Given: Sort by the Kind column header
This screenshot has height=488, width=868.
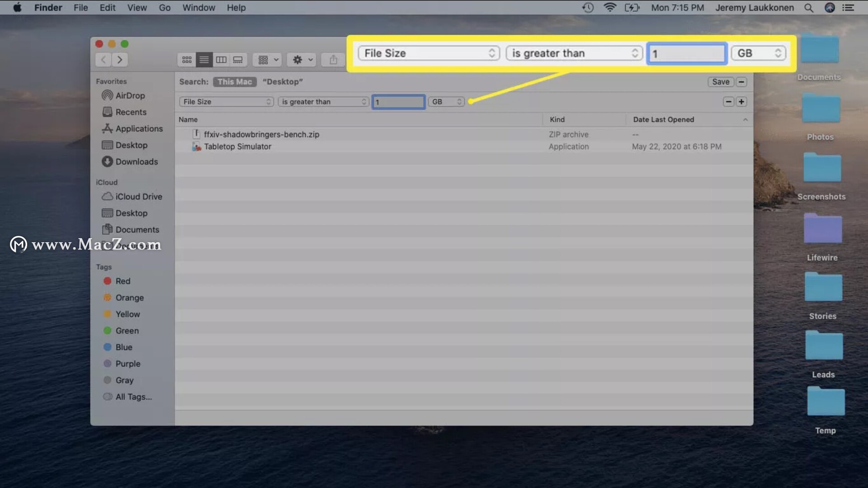Looking at the screenshot, I should tap(584, 119).
